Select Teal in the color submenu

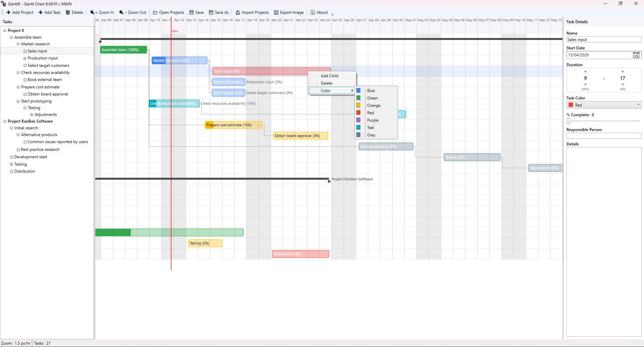coord(376,128)
